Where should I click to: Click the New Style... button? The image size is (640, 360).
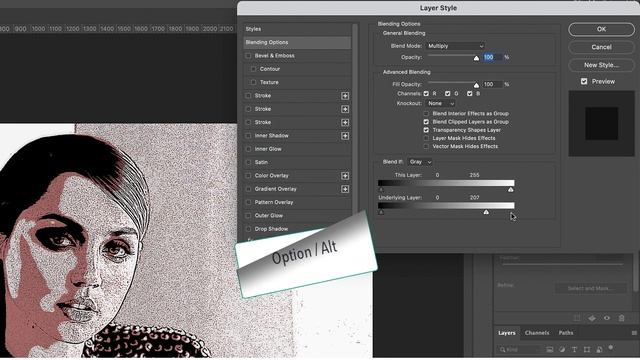tap(601, 65)
